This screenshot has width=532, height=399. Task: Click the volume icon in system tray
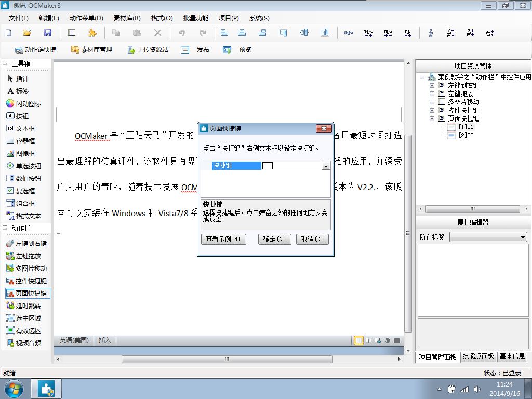click(477, 389)
